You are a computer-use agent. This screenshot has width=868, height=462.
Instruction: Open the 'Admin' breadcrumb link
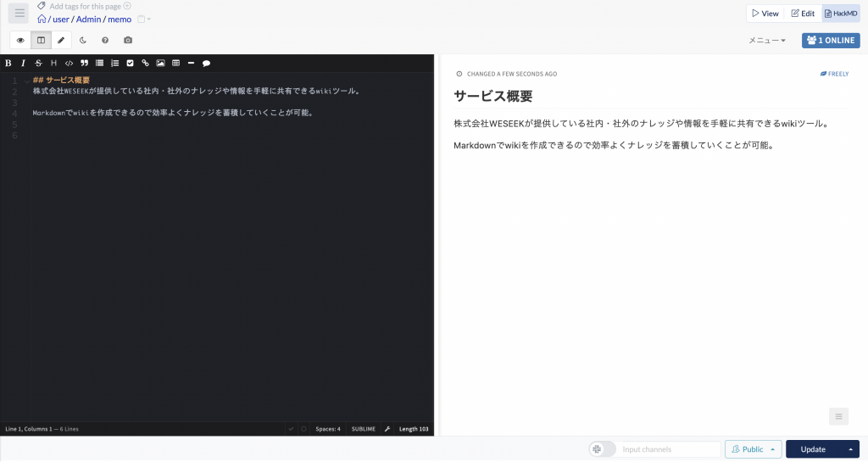pyautogui.click(x=88, y=19)
